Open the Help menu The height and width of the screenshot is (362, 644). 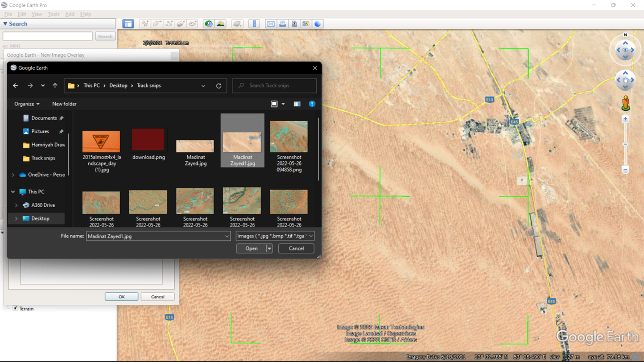(86, 14)
